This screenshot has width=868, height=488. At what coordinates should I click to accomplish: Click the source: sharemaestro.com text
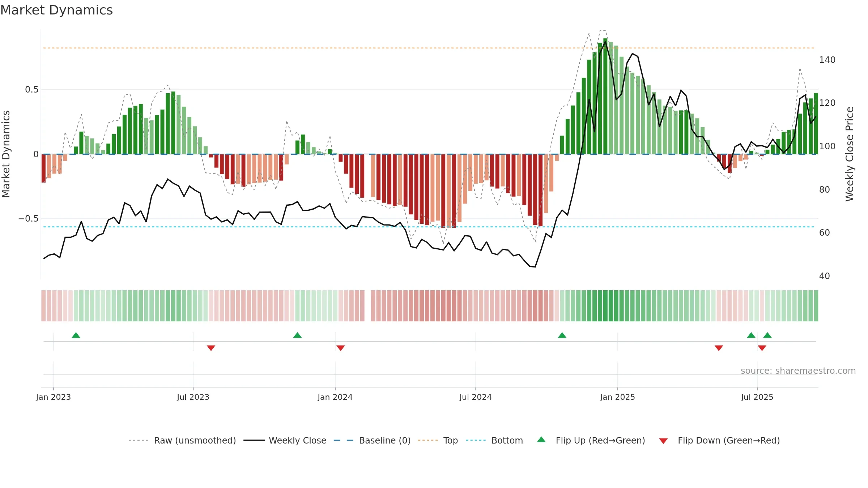coord(798,371)
